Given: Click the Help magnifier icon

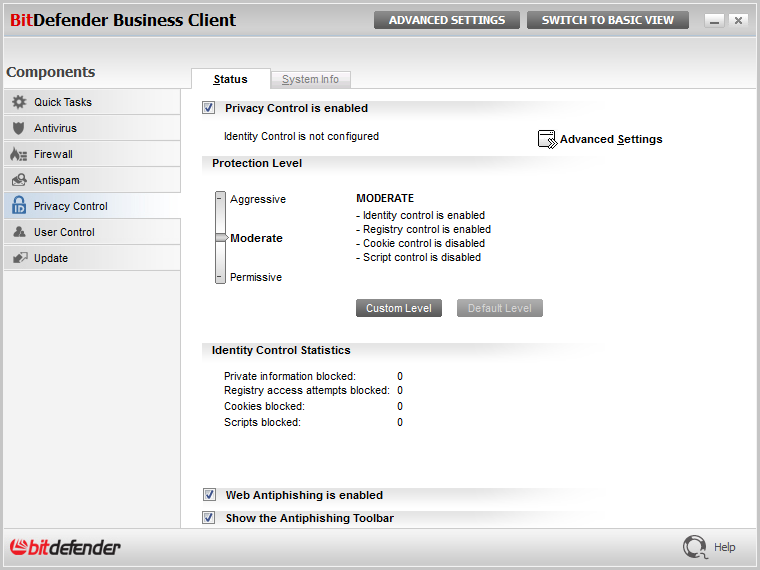Looking at the screenshot, I should [695, 547].
